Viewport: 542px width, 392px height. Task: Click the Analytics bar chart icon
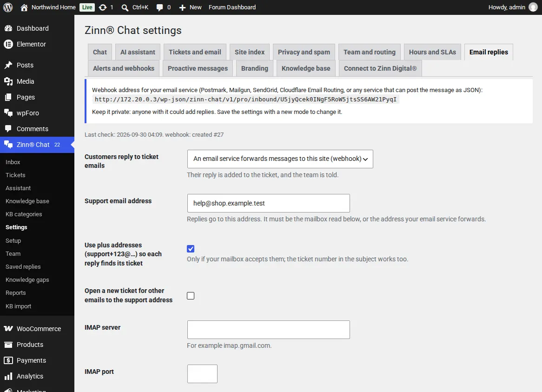click(x=8, y=376)
